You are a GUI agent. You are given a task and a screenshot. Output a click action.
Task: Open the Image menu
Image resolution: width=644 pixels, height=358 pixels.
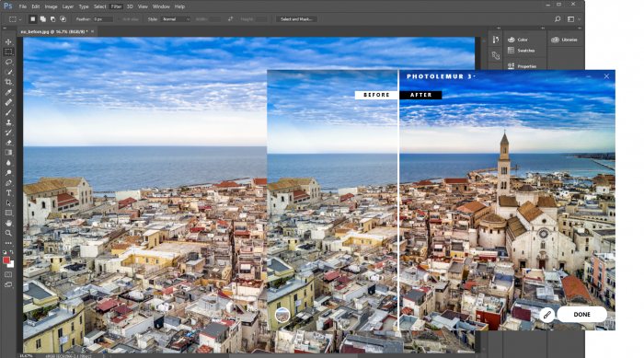[51, 6]
